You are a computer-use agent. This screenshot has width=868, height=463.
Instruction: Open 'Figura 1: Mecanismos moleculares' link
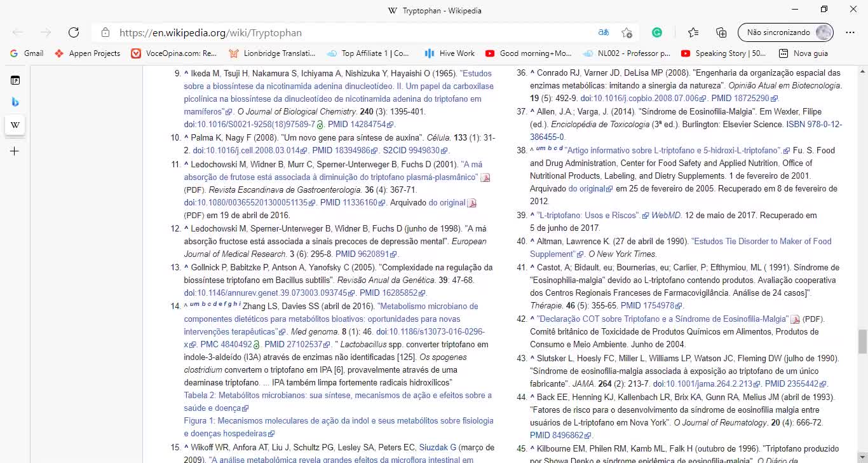pyautogui.click(x=338, y=427)
